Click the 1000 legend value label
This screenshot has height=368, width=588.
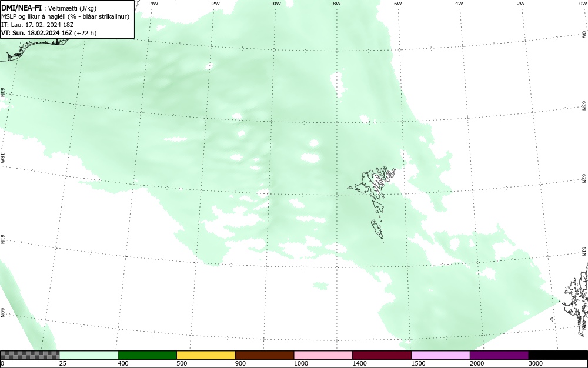pyautogui.click(x=300, y=363)
